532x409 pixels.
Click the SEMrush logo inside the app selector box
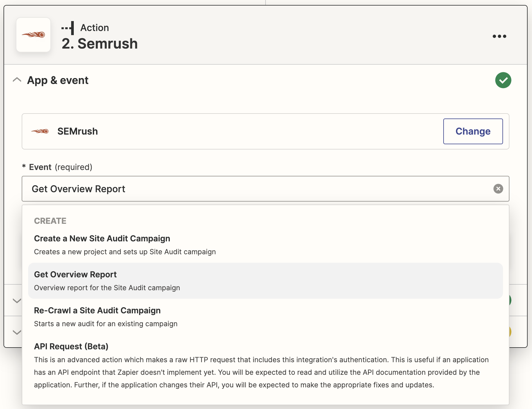pyautogui.click(x=40, y=131)
